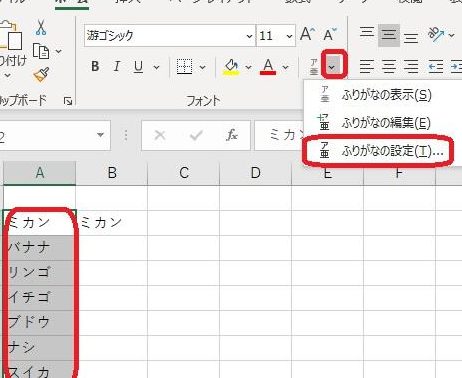Open the font color dropdown arrow
This screenshot has height=378, width=462.
286,67
